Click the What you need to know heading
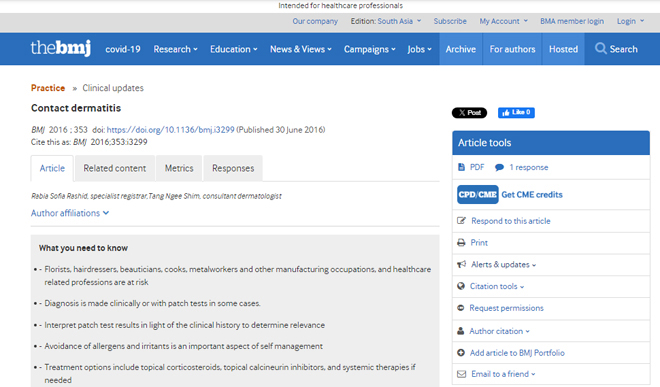 [x=83, y=248]
